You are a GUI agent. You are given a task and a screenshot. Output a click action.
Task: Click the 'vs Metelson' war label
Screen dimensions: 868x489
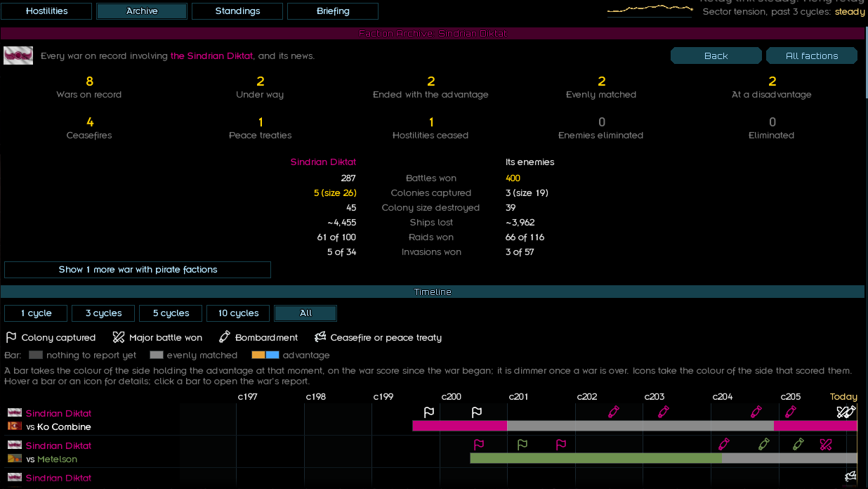point(51,459)
